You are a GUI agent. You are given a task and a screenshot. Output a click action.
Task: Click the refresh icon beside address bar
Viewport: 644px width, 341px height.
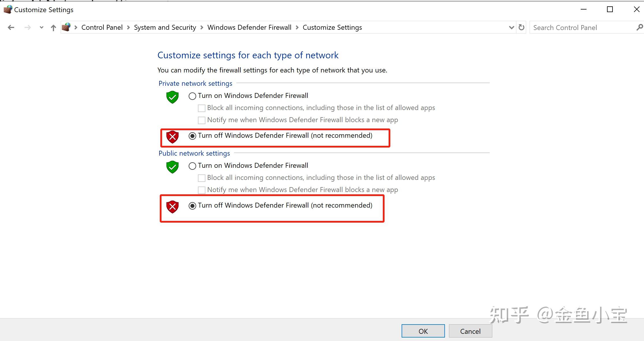tap(521, 27)
